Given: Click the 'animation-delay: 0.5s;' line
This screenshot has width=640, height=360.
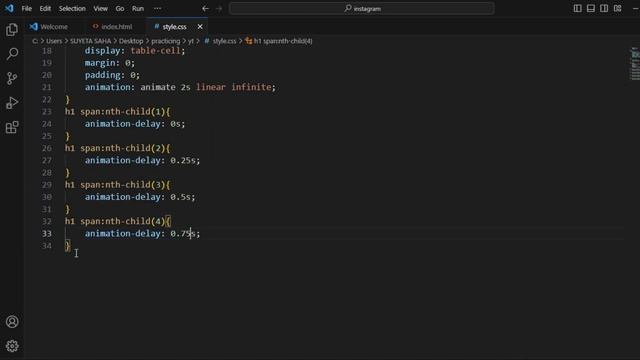Looking at the screenshot, I should pos(140,197).
